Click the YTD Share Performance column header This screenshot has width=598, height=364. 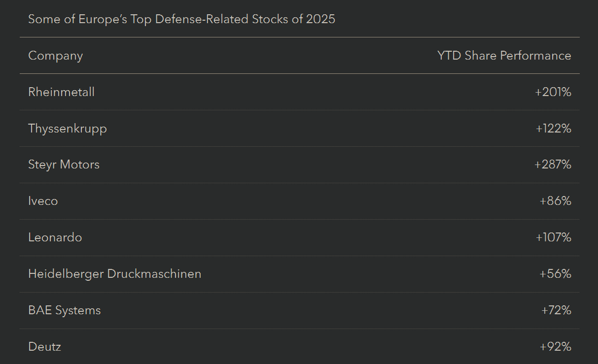pyautogui.click(x=504, y=56)
